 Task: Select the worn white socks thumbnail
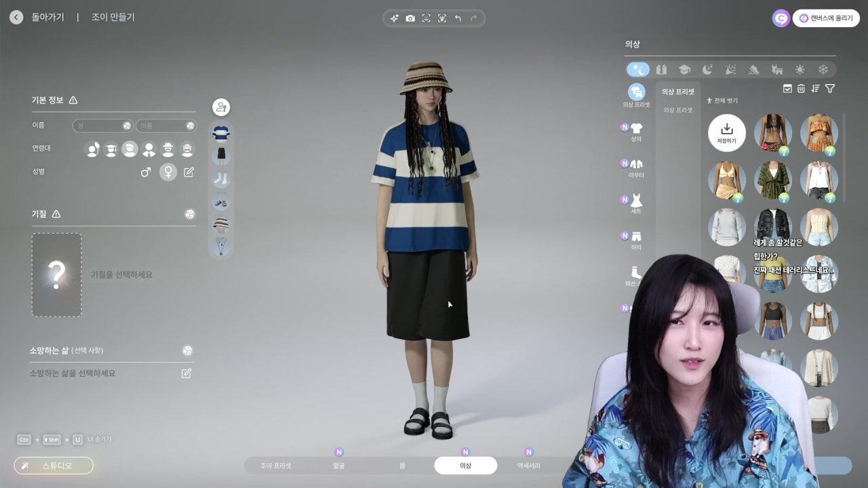(x=221, y=179)
